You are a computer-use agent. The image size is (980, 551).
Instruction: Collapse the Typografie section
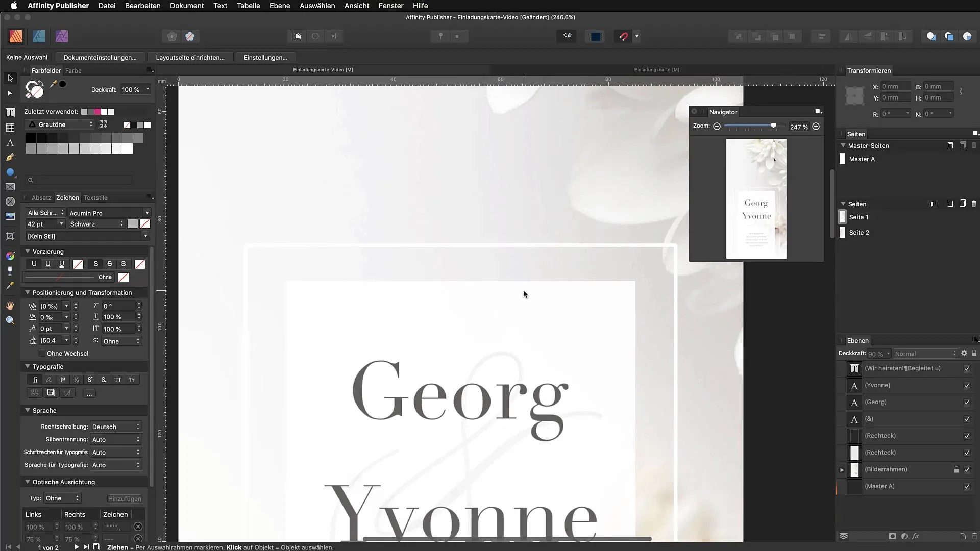click(28, 366)
